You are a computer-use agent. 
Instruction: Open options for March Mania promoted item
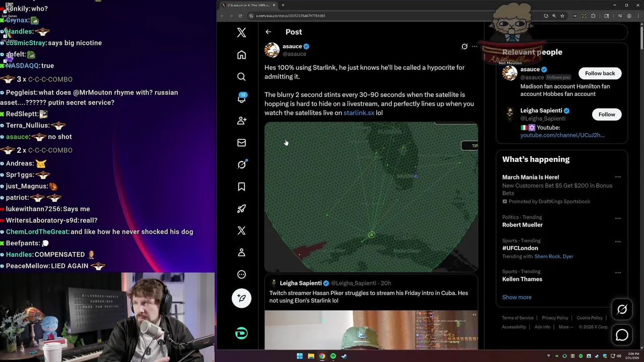tap(618, 177)
